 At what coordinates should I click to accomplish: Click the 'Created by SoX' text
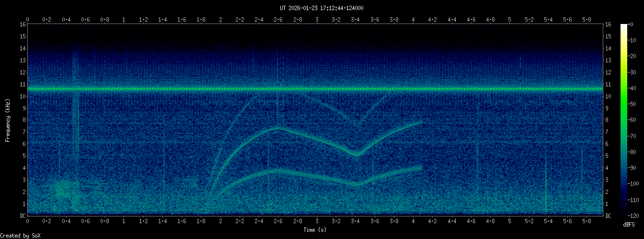point(20,235)
